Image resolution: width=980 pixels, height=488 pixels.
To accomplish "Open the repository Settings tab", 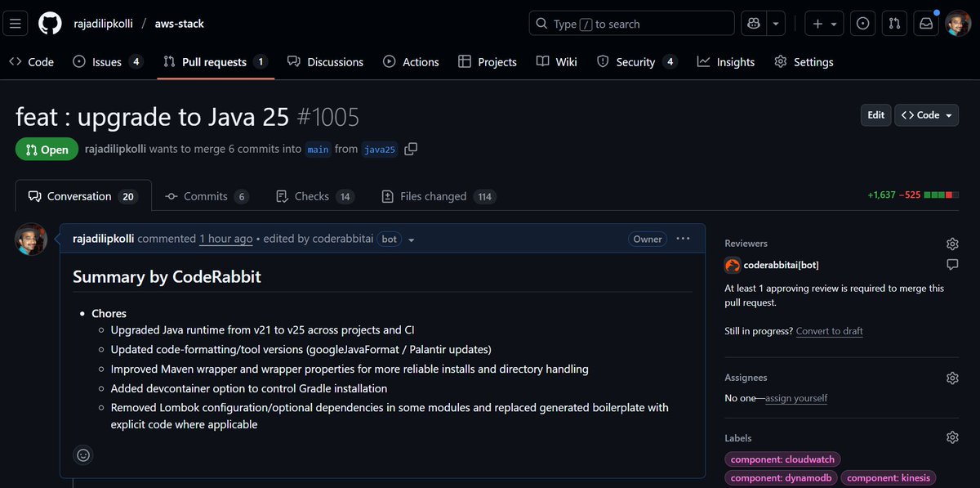I will (804, 62).
